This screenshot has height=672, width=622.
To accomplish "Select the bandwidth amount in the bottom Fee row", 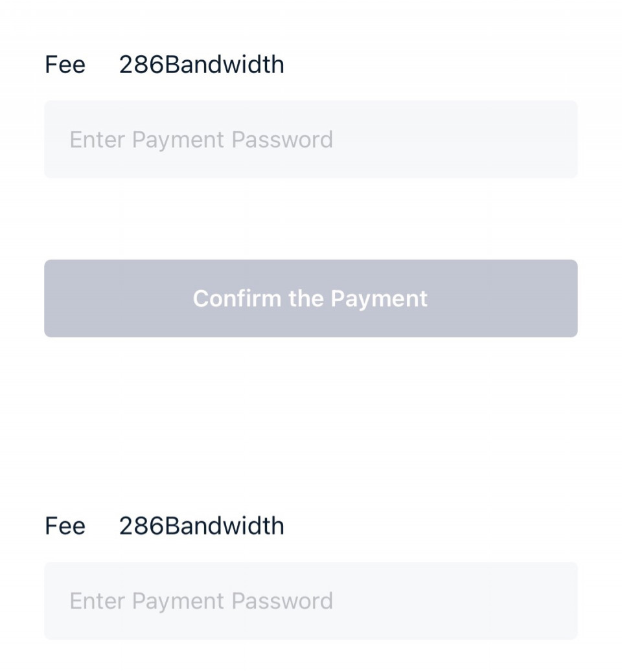I will pyautogui.click(x=202, y=526).
